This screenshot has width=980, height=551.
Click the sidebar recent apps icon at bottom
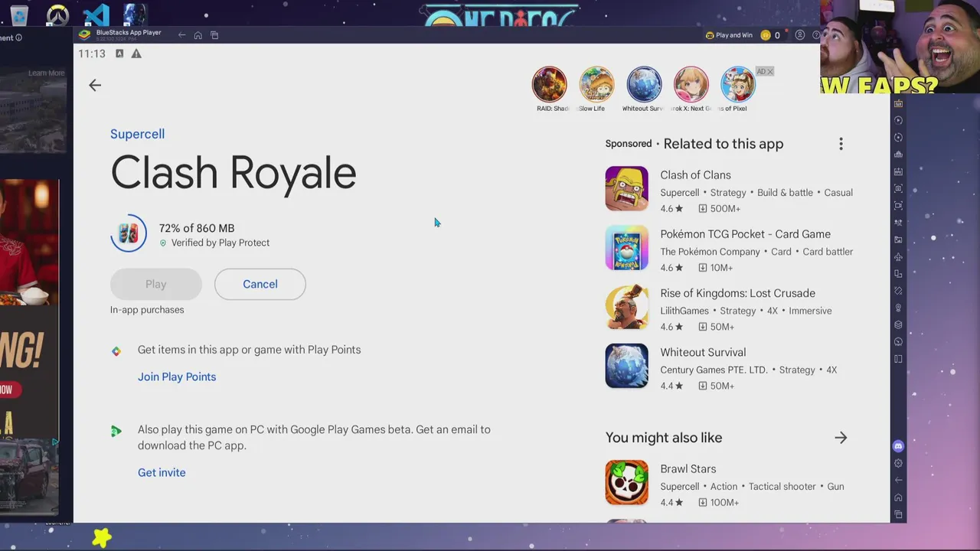(x=899, y=514)
